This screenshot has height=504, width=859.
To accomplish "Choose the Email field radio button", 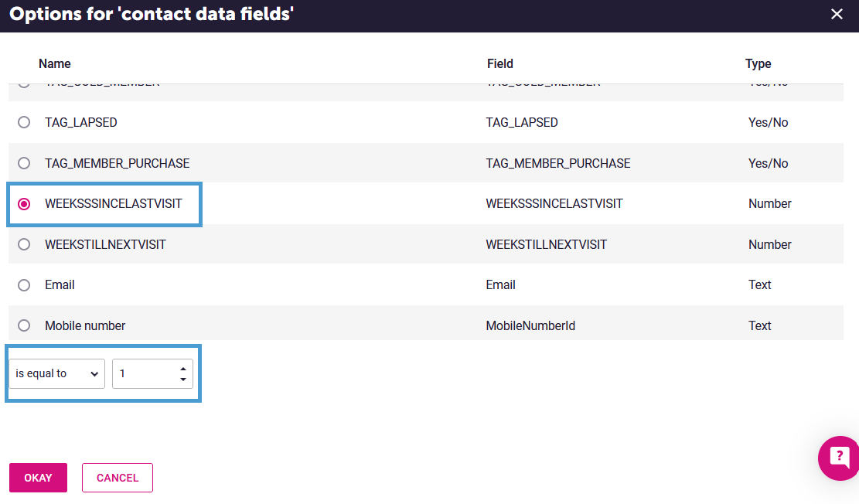I will pos(24,285).
